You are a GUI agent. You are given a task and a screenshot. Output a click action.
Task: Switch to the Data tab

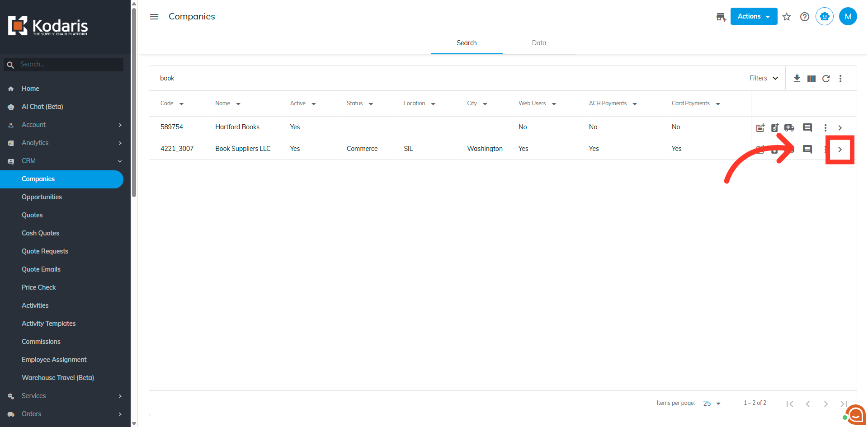tap(539, 43)
